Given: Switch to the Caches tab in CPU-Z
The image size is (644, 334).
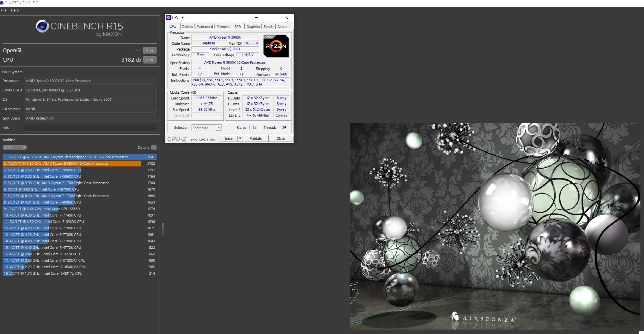Looking at the screenshot, I should tap(187, 27).
